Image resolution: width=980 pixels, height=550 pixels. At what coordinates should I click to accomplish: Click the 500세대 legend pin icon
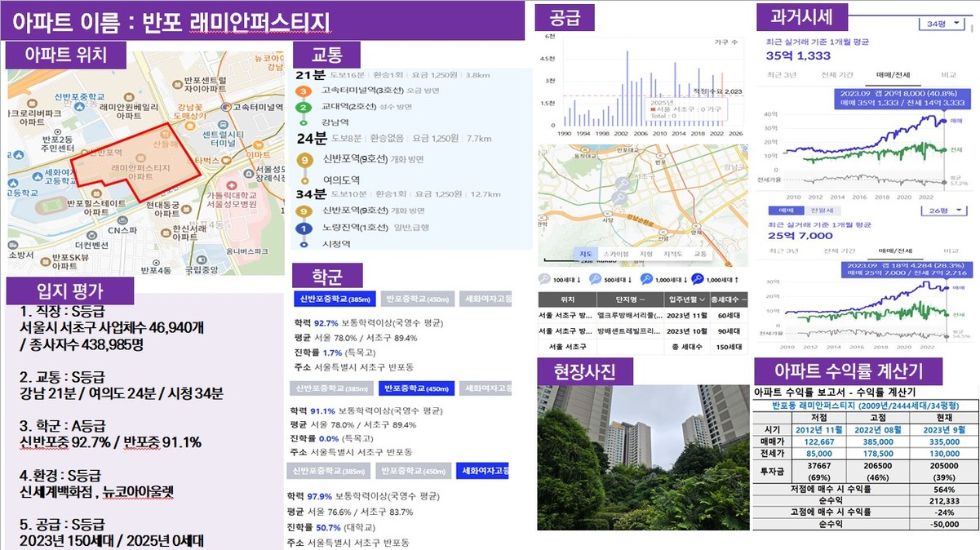click(x=596, y=278)
